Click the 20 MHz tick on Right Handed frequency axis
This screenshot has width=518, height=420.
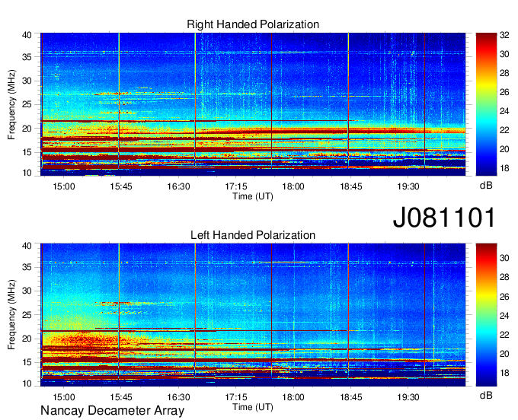click(27, 129)
